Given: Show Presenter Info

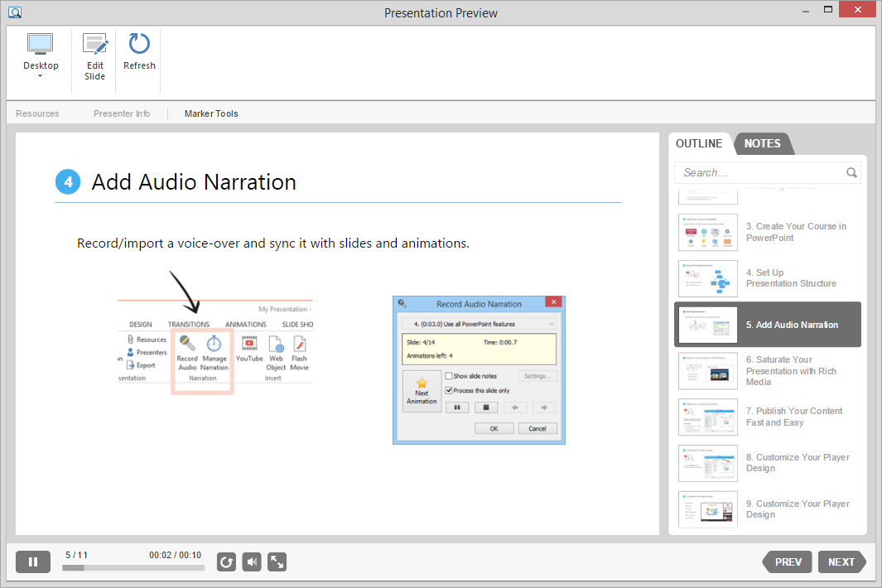Looking at the screenshot, I should click(122, 113).
